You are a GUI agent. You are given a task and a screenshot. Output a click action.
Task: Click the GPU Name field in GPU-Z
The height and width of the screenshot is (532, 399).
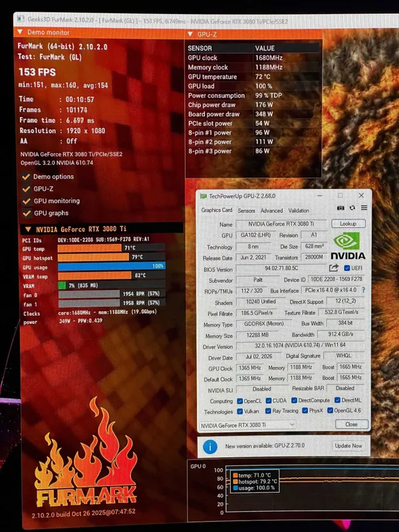click(281, 224)
